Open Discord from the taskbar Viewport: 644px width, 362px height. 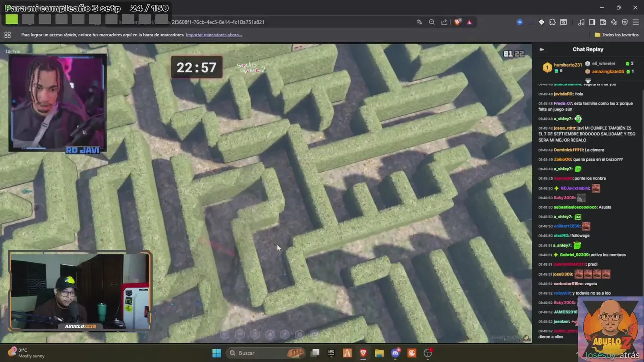(395, 353)
